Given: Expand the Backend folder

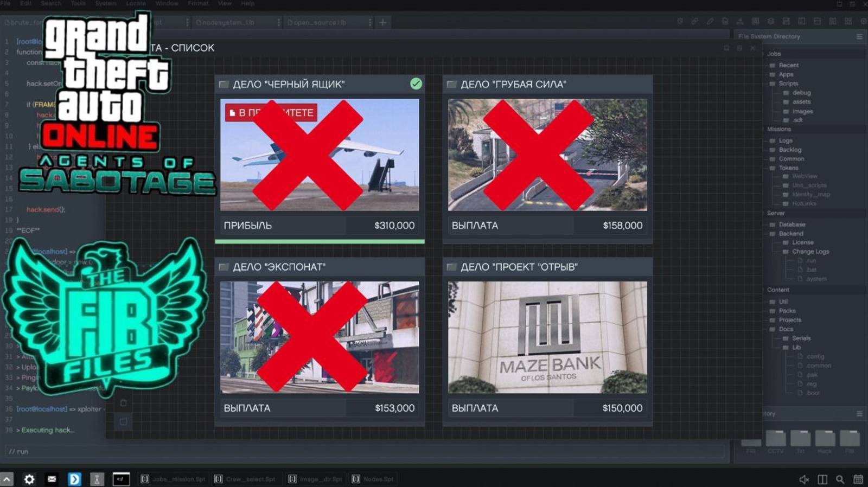Looking at the screenshot, I should 787,234.
